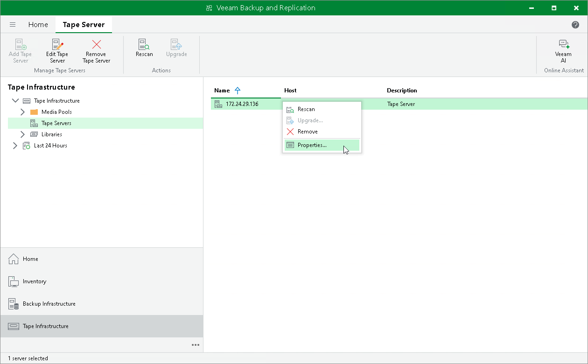588x364 pixels.
Task: Click the 172.24.29.136 server row icon
Action: (x=218, y=104)
